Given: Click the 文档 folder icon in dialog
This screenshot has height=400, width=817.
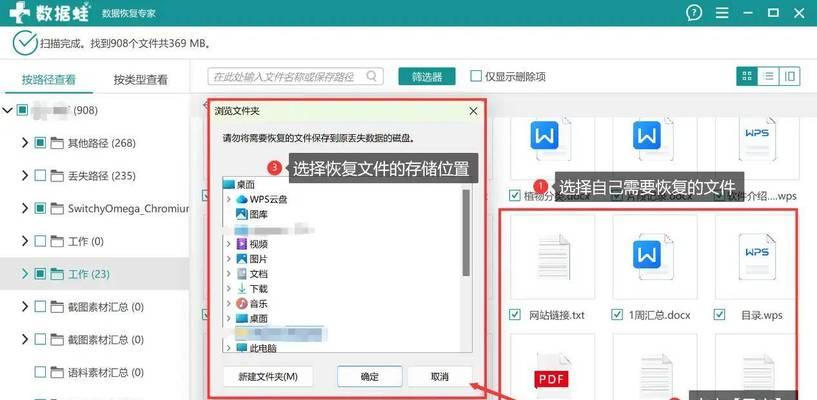Looking at the screenshot, I should pyautogui.click(x=242, y=273).
